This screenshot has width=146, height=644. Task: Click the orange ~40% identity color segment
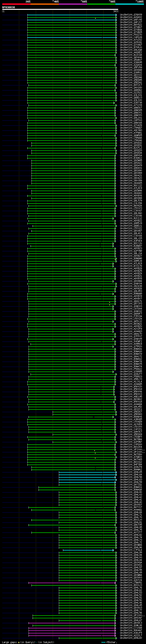45,4
